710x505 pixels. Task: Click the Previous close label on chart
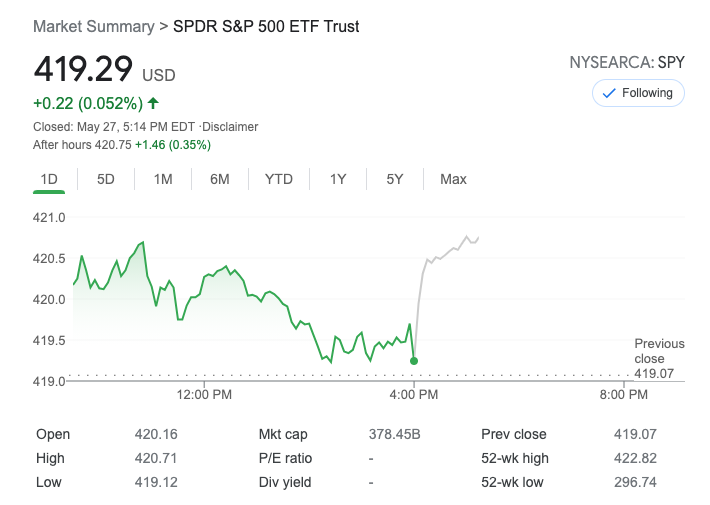(x=659, y=351)
